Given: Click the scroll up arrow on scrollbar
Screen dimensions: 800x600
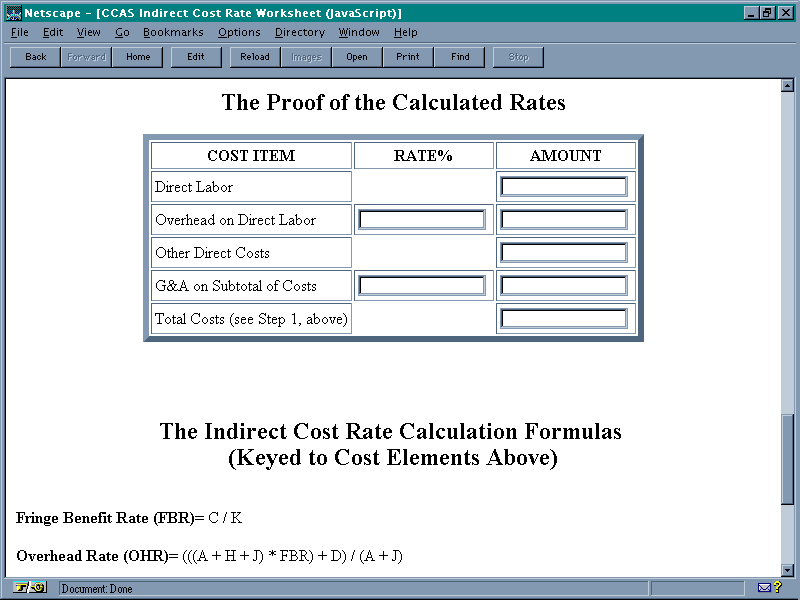Looking at the screenshot, I should (787, 86).
